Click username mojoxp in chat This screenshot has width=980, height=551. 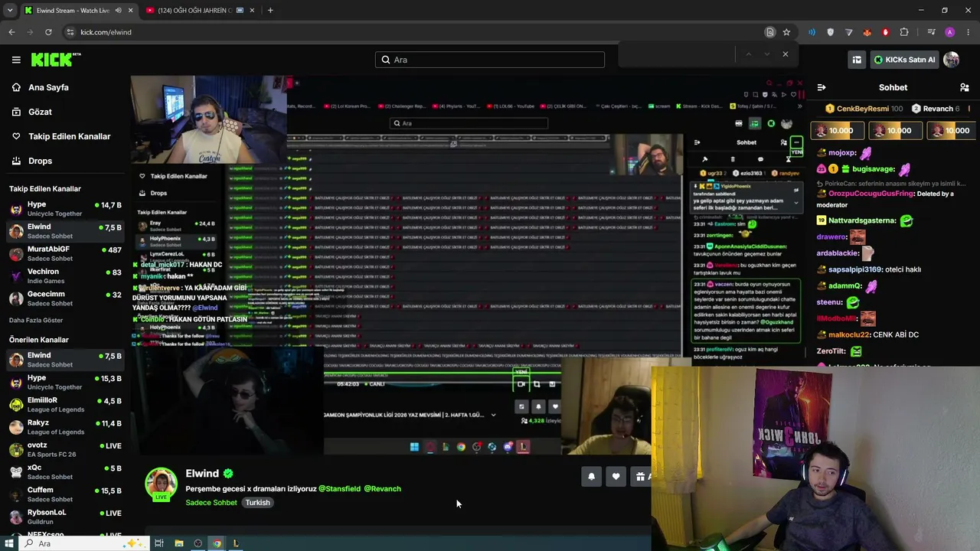[x=842, y=153]
